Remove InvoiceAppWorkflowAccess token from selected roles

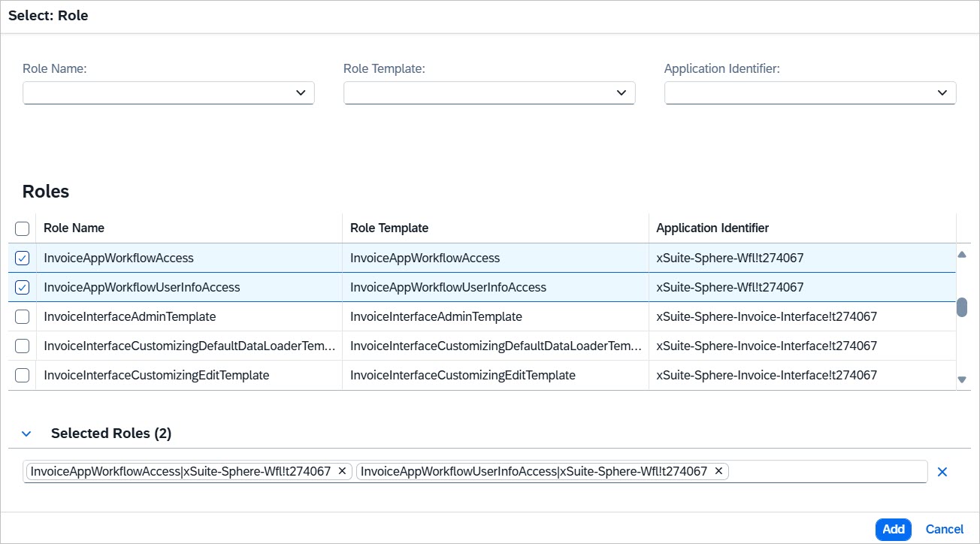342,471
